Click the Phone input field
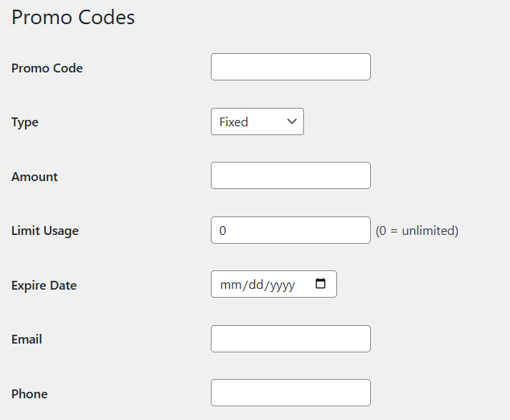 click(290, 393)
